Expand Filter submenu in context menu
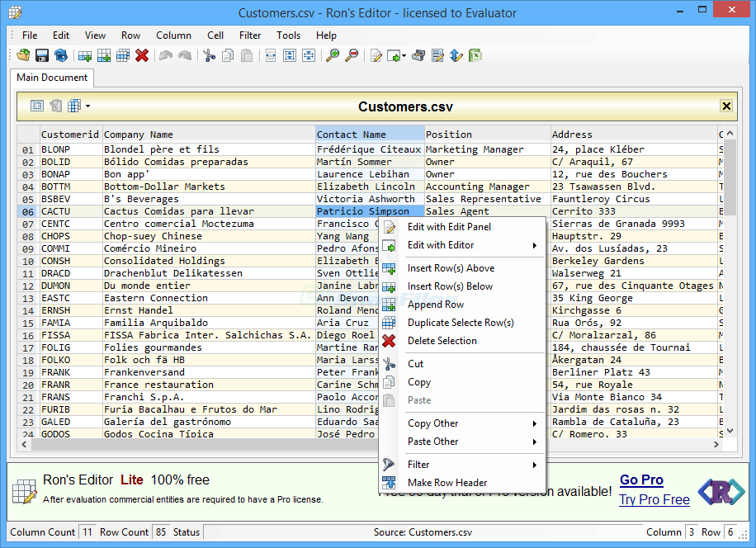The width and height of the screenshot is (756, 548). click(462, 465)
